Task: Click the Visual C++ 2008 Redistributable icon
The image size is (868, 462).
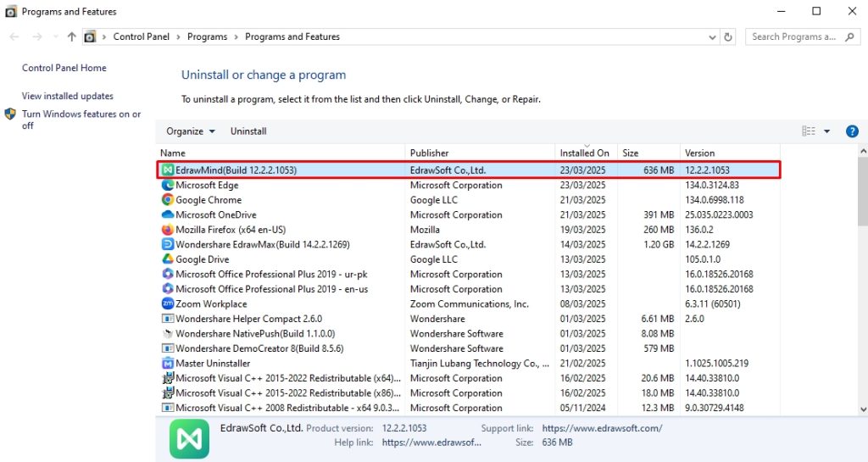Action: click(x=167, y=408)
